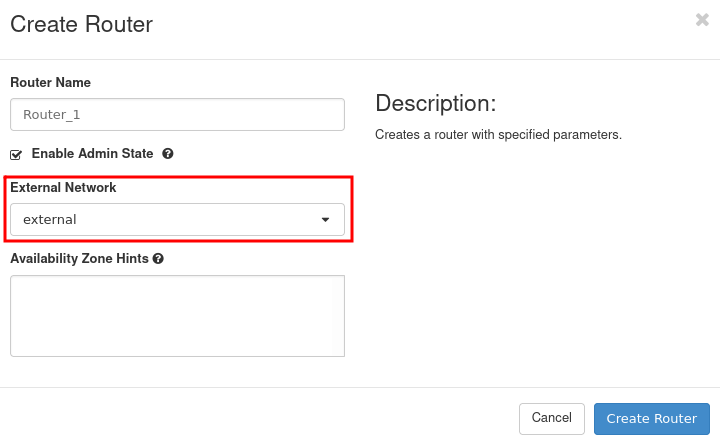Open the External Network select box
Viewport: 720px width, 445px height.
coord(177,220)
